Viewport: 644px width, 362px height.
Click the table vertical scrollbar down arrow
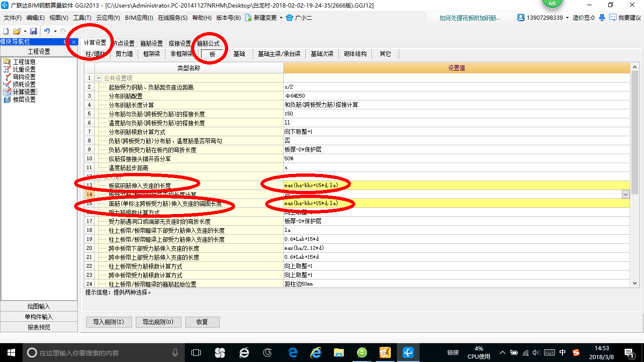click(x=635, y=283)
